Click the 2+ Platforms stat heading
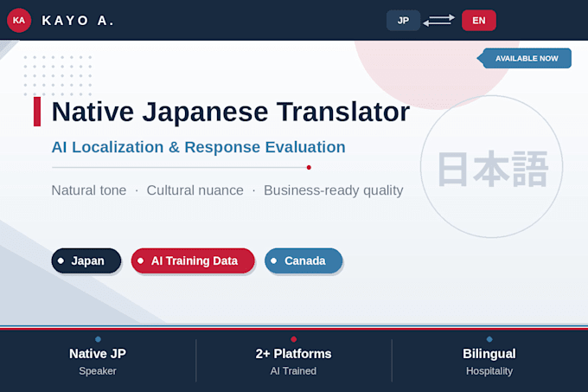 point(294,354)
